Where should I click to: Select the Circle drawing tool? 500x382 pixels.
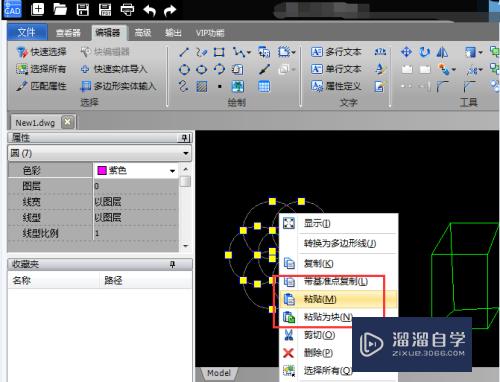184,69
